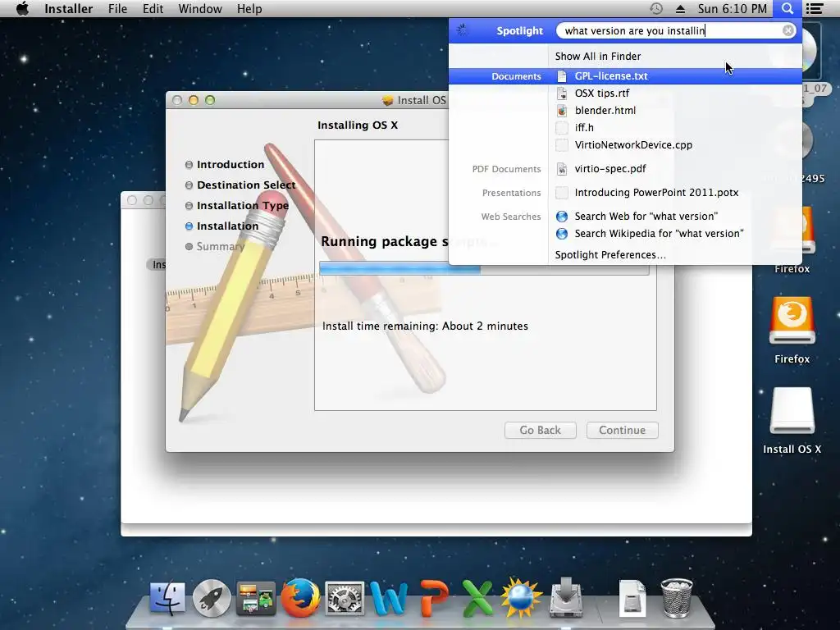The width and height of the screenshot is (840, 630).
Task: Click the Go Back button
Action: coord(540,430)
